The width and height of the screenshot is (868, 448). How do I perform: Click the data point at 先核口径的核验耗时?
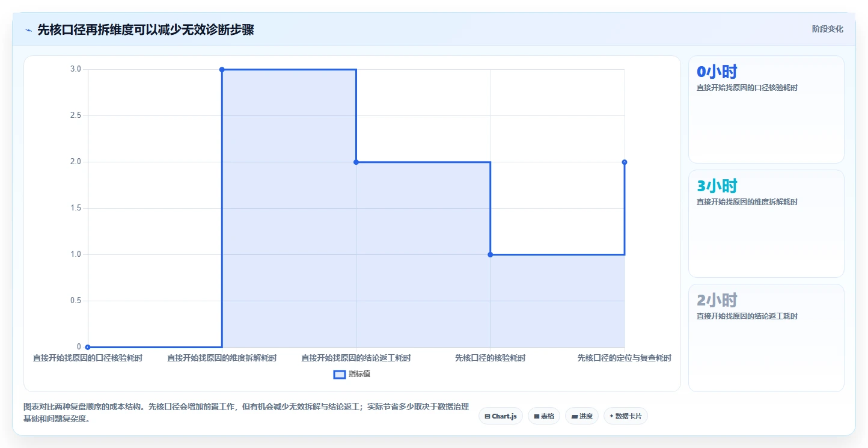tap(490, 254)
